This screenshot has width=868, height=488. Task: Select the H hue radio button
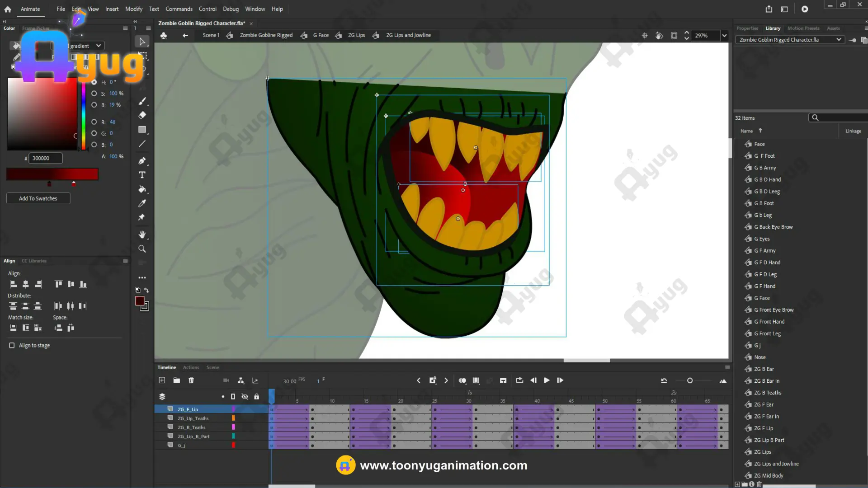(x=94, y=82)
